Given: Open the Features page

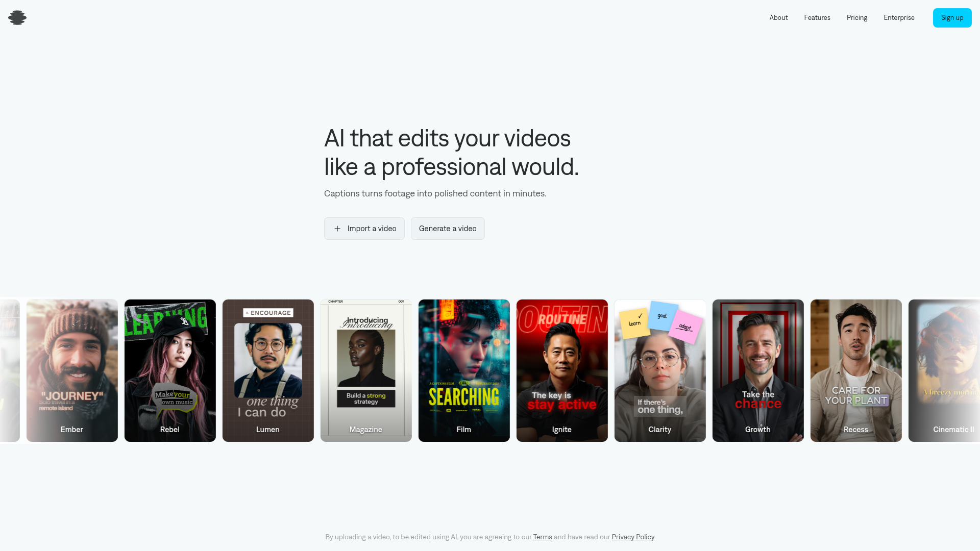Looking at the screenshot, I should click(817, 17).
